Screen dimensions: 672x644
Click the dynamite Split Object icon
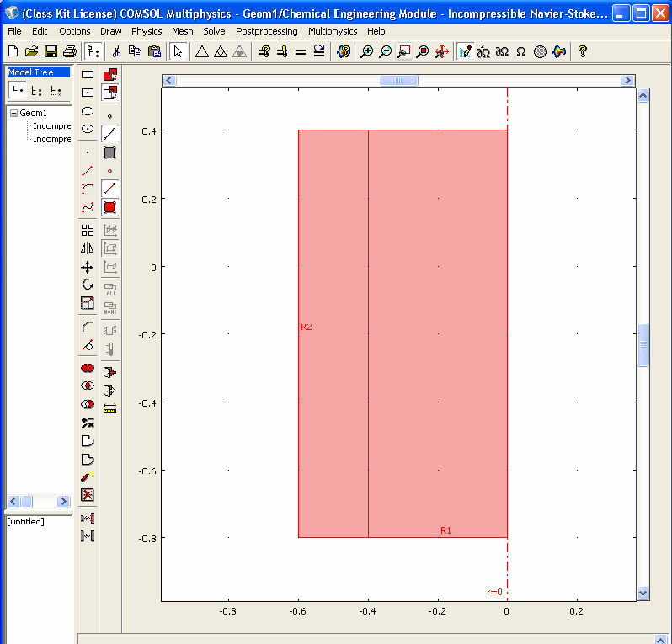[88, 476]
